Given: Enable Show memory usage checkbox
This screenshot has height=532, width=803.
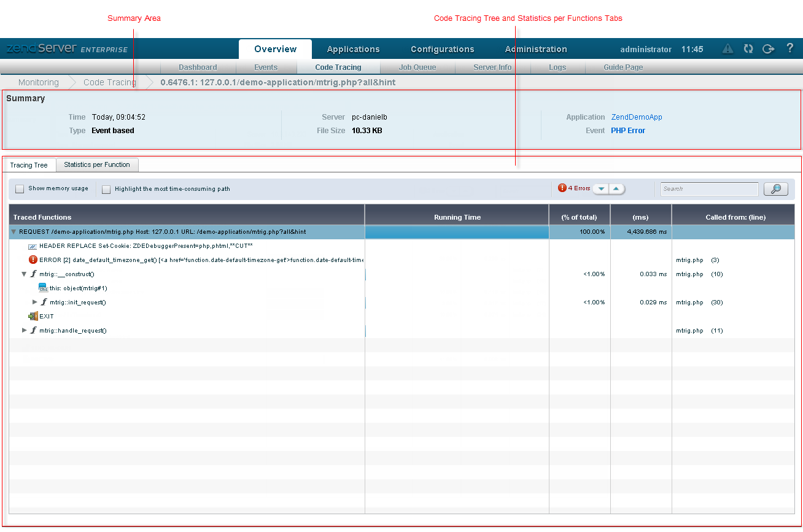Looking at the screenshot, I should coord(20,189).
